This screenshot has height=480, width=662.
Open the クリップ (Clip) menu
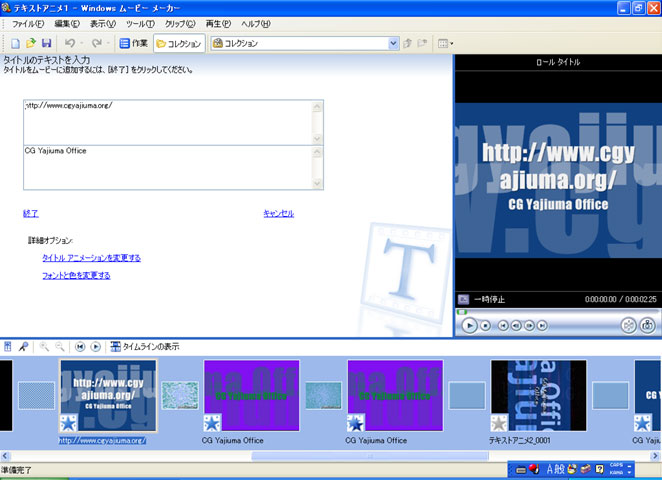180,23
